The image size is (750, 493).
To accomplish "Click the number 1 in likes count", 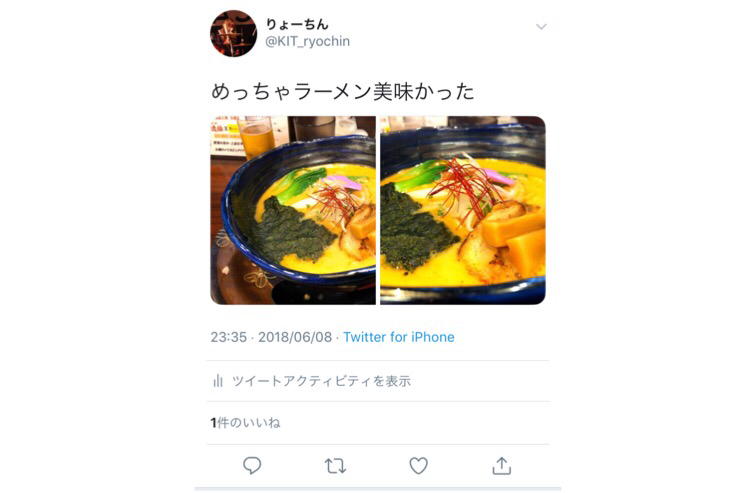I will (213, 423).
